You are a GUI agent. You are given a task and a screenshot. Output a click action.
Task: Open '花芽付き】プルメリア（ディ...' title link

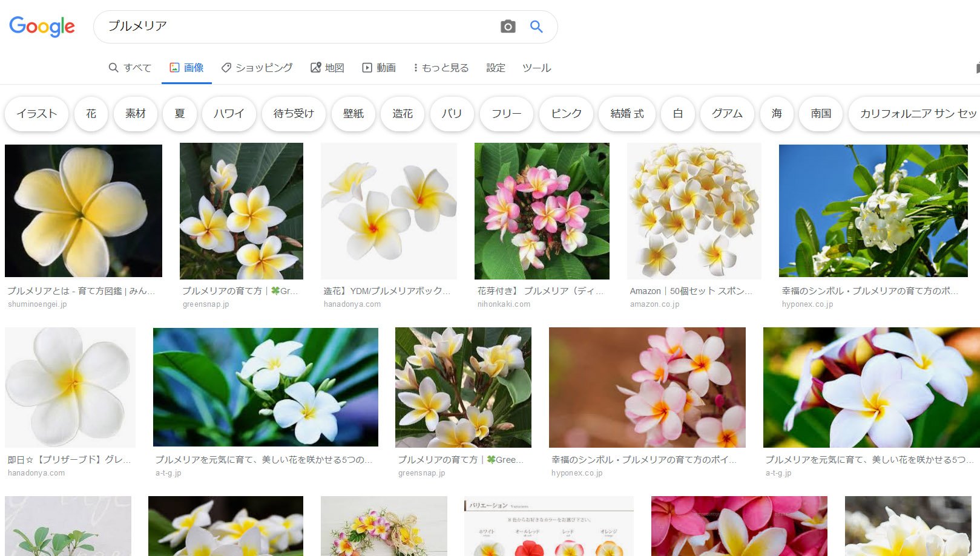pyautogui.click(x=541, y=291)
